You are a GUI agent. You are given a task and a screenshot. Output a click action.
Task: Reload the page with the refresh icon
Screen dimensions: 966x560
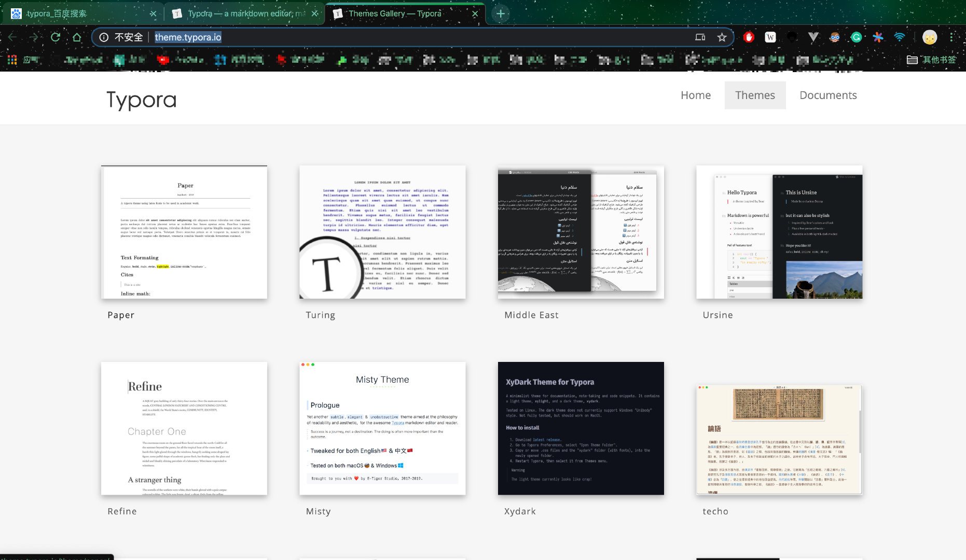(x=56, y=37)
